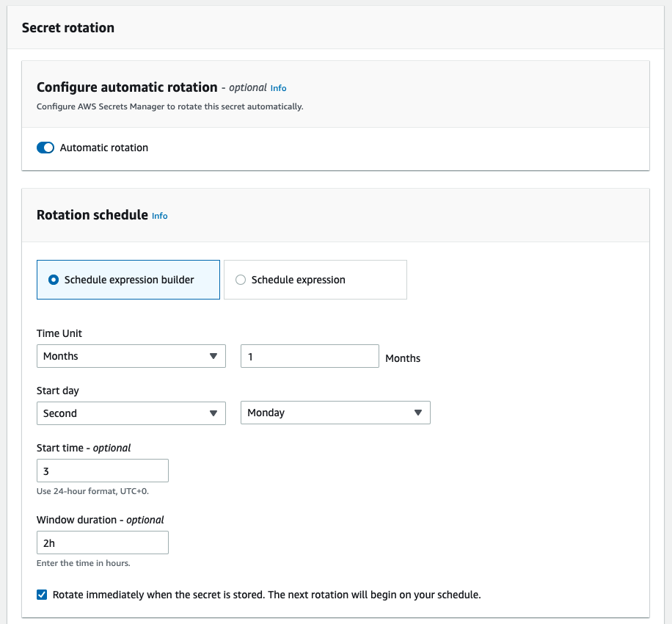
Task: Click the Window duration field showing 2h
Action: pyautogui.click(x=102, y=543)
